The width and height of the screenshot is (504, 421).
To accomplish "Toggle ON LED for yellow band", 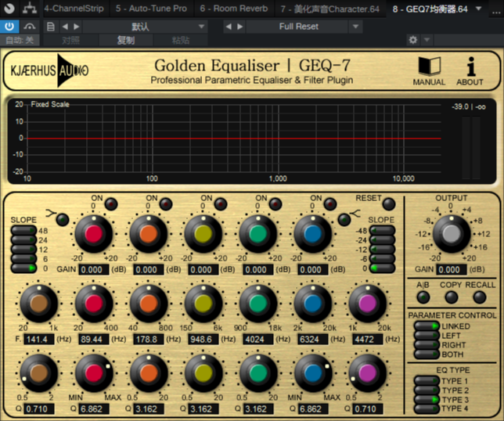I will coord(221,203).
